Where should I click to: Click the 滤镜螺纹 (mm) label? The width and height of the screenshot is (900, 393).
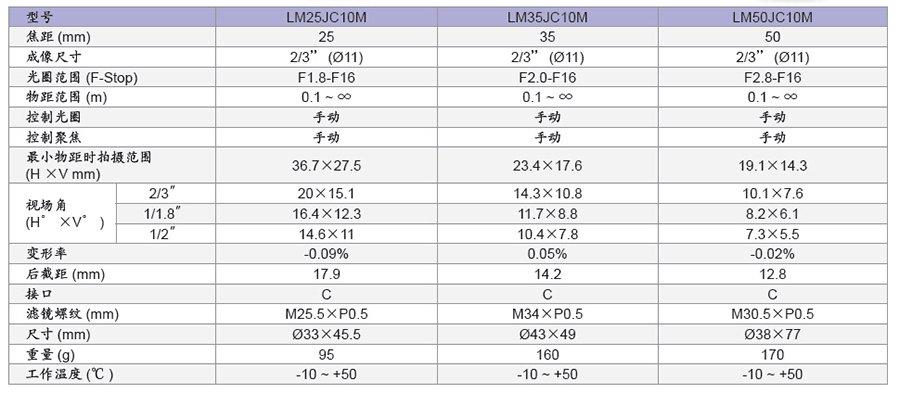pos(72,314)
